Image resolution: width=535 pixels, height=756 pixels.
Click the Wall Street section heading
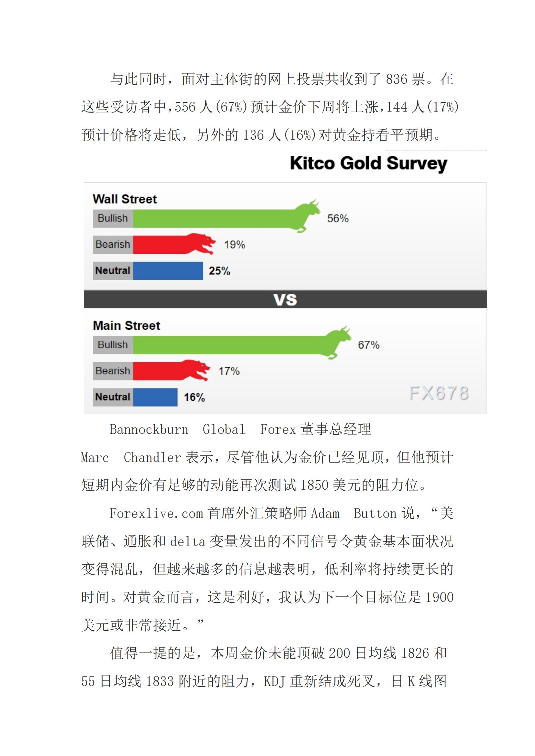coord(125,199)
